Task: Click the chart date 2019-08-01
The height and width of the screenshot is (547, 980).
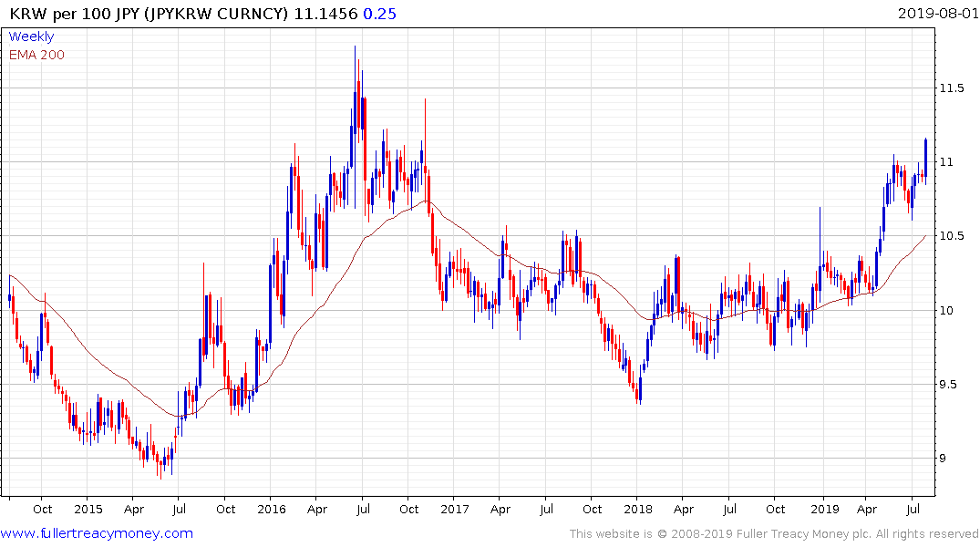Action: pyautogui.click(x=937, y=13)
